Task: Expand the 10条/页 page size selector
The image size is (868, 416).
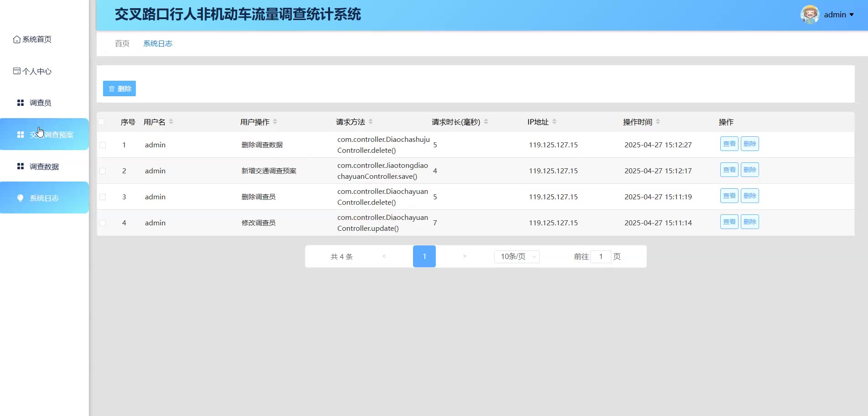Action: [517, 256]
